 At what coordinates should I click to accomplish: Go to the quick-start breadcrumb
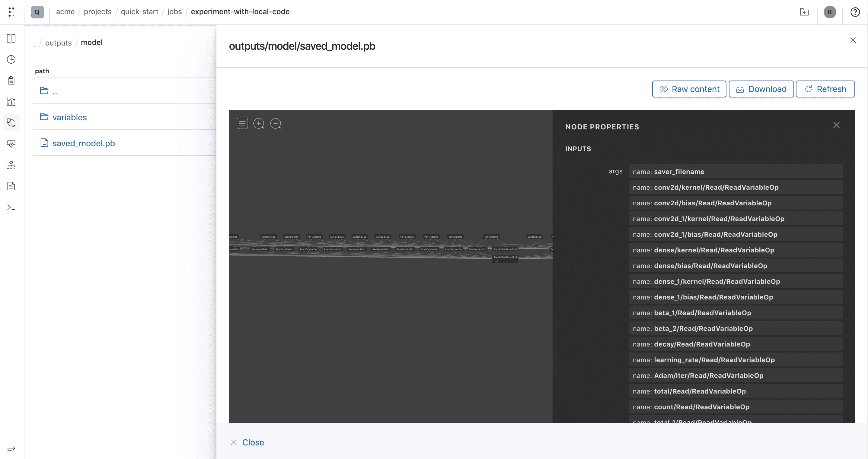coord(139,11)
